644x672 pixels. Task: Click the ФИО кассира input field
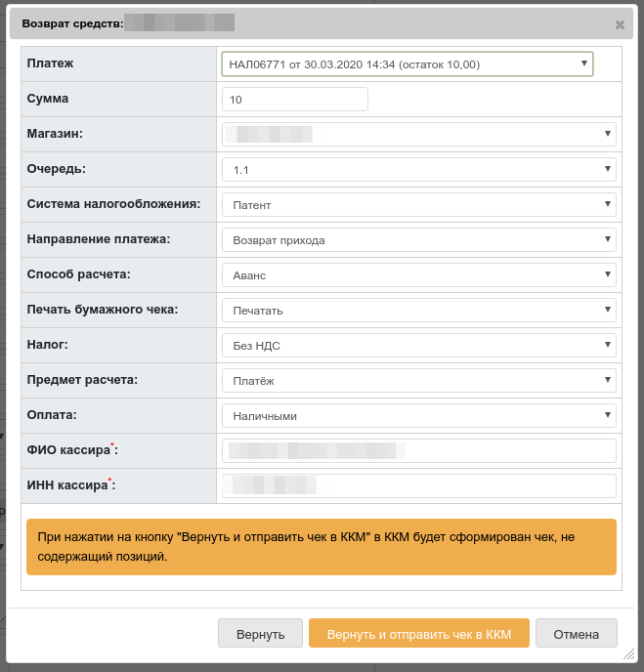tap(419, 450)
